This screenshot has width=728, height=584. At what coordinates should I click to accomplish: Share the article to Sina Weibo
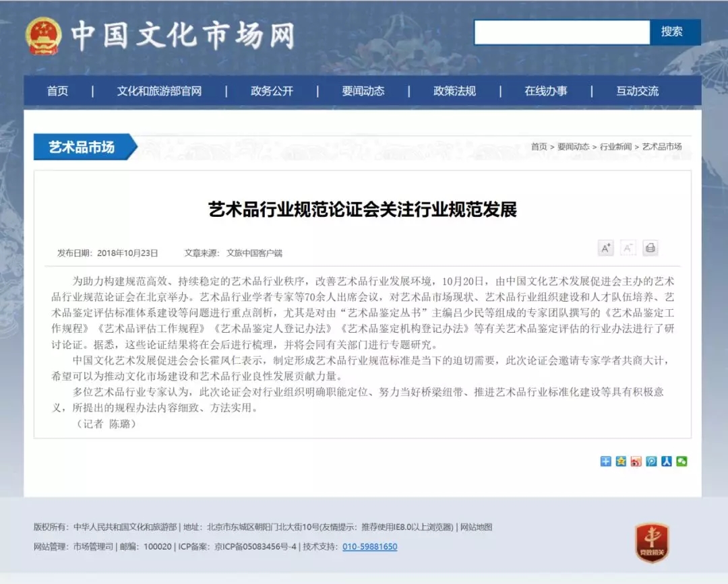tap(636, 461)
